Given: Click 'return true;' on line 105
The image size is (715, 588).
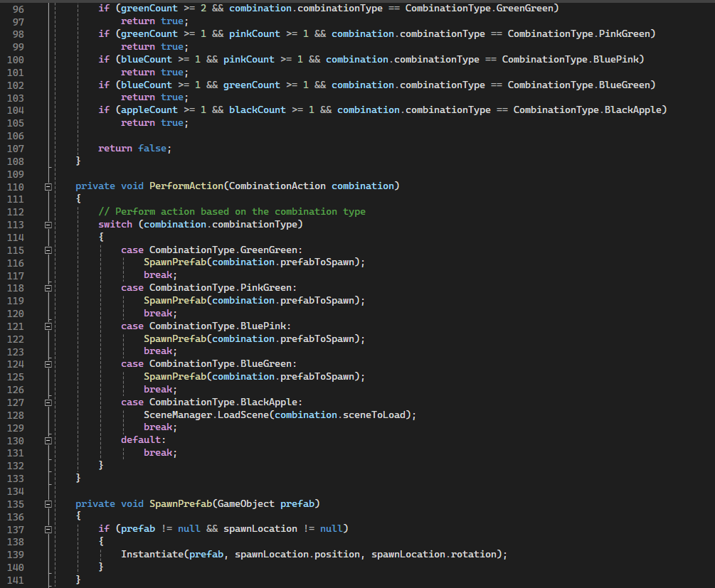Looking at the screenshot, I should (154, 122).
